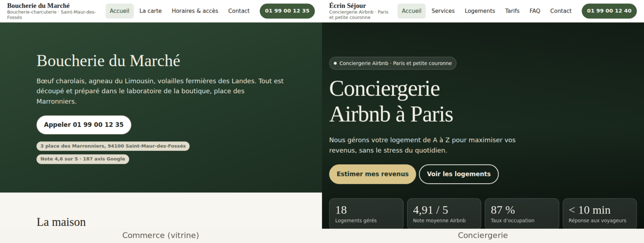Click the Voir les logements button

[x=459, y=174]
